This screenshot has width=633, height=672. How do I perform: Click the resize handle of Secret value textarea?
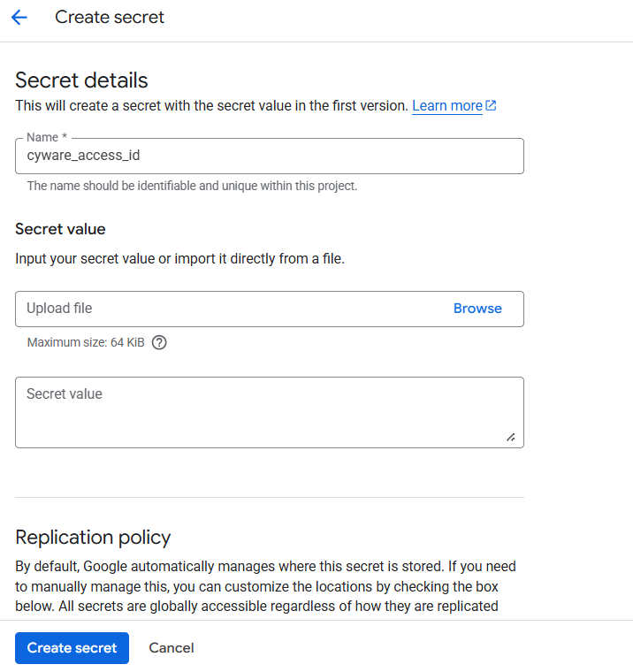tap(510, 437)
